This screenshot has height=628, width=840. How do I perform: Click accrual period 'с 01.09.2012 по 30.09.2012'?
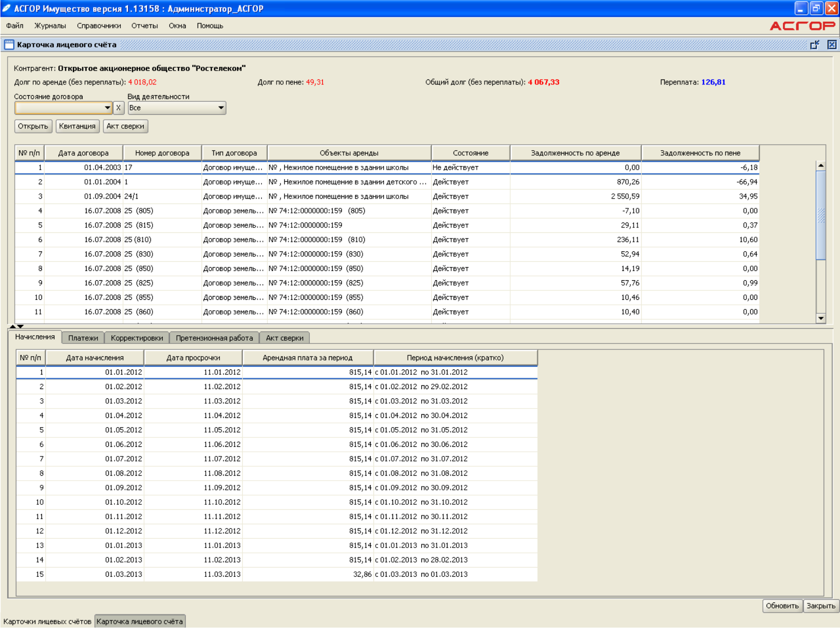[421, 488]
